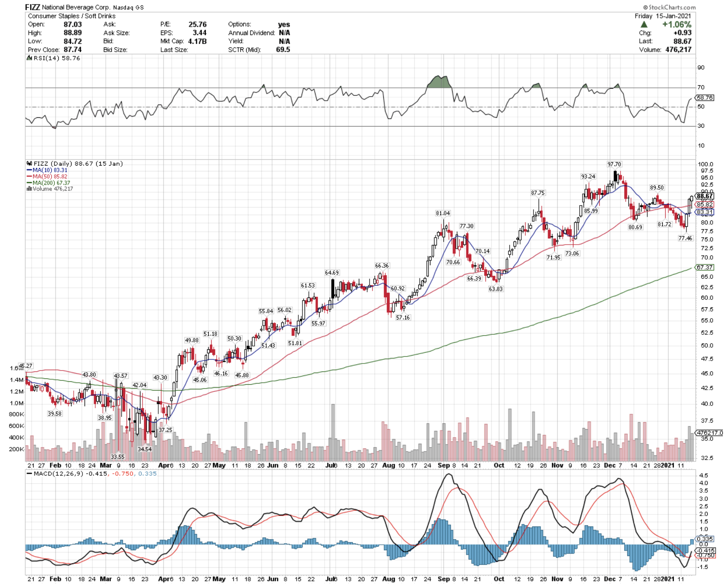This screenshot has width=728, height=587.
Task: Click the 81.04 September high annotation
Action: tap(443, 213)
